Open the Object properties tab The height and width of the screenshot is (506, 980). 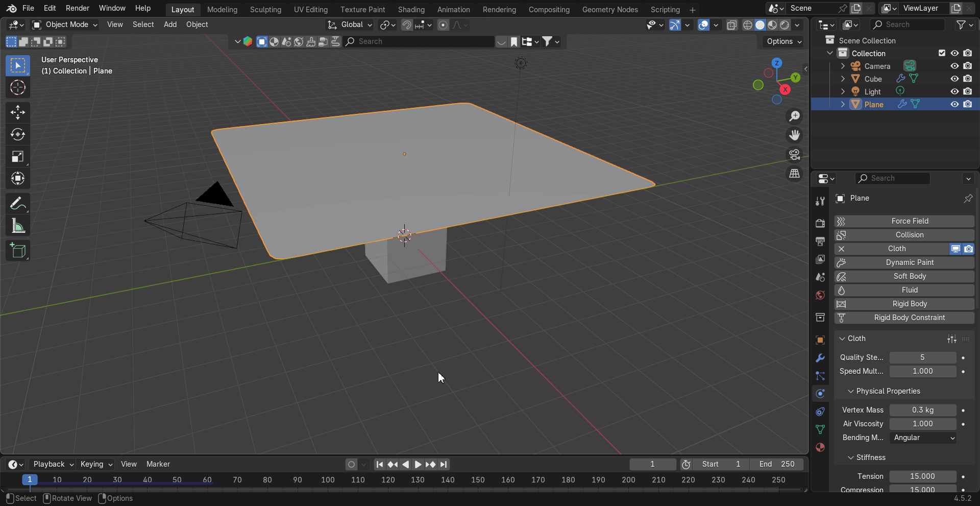coord(820,340)
